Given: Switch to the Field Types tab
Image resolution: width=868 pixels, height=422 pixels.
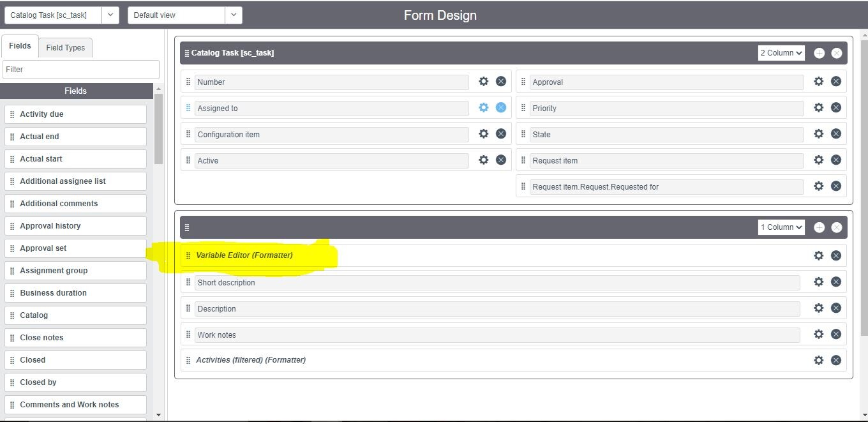Looking at the screenshot, I should tap(66, 48).
